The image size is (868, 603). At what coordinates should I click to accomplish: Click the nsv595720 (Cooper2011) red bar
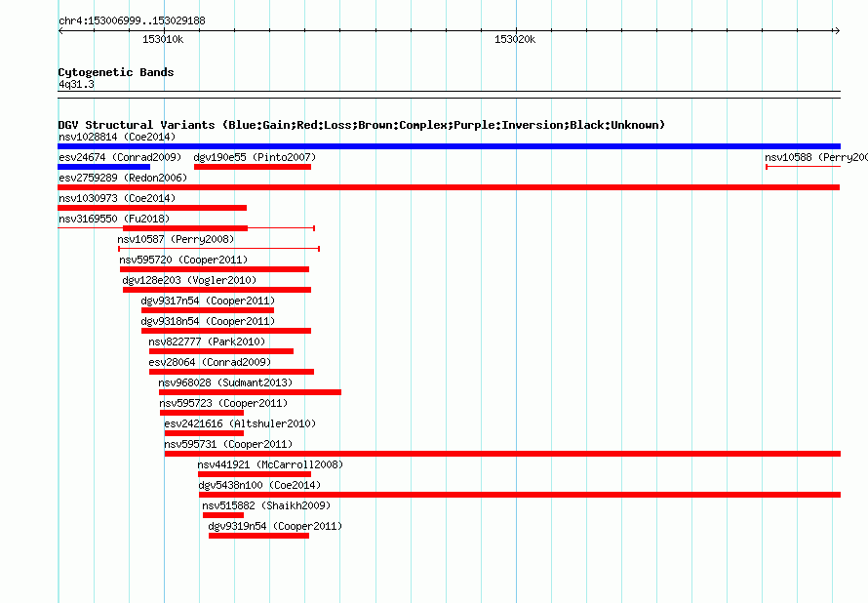click(215, 269)
